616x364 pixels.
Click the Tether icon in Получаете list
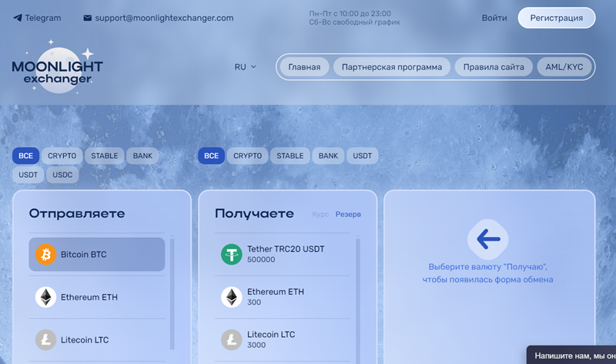pos(232,255)
